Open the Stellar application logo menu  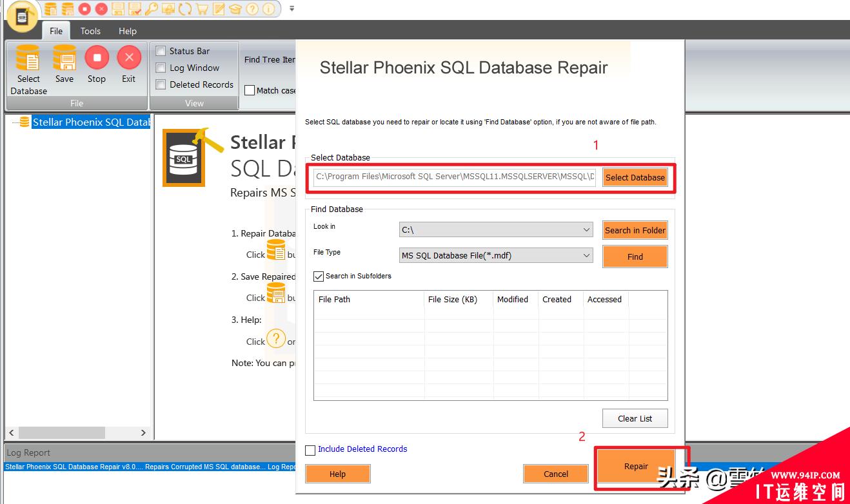23,17
